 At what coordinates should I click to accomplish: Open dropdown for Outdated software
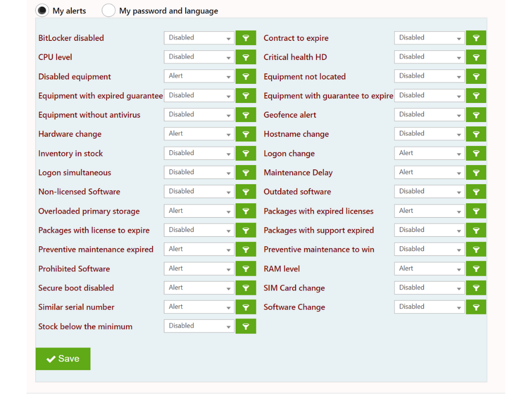pyautogui.click(x=429, y=192)
